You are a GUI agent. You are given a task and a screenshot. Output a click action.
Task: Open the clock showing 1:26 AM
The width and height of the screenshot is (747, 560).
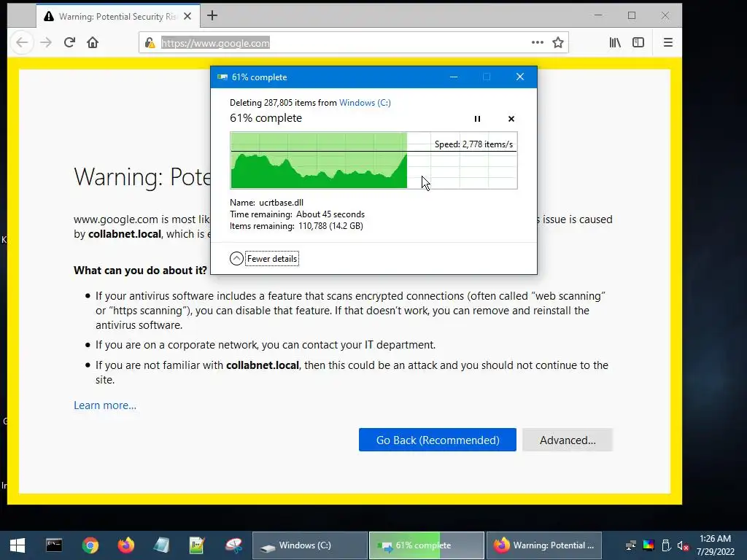(715, 545)
